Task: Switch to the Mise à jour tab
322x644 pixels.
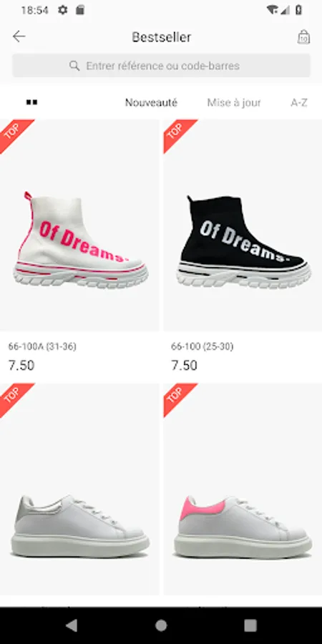Action: click(x=234, y=102)
